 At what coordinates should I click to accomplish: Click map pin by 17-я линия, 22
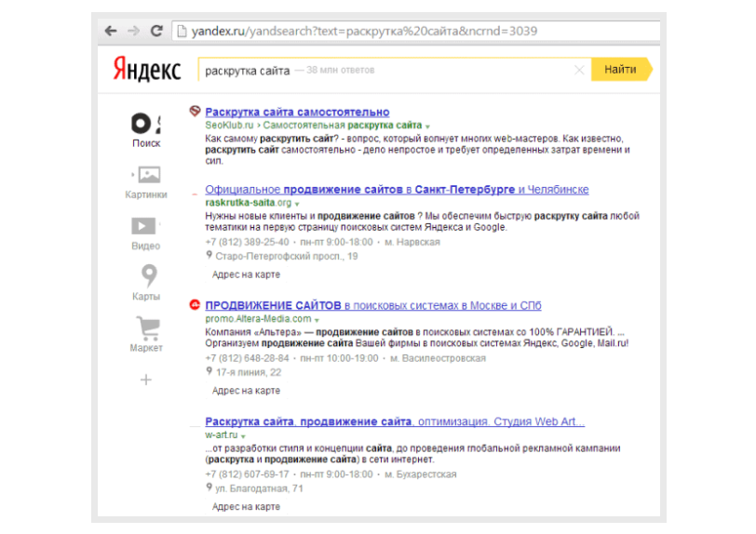(x=209, y=371)
